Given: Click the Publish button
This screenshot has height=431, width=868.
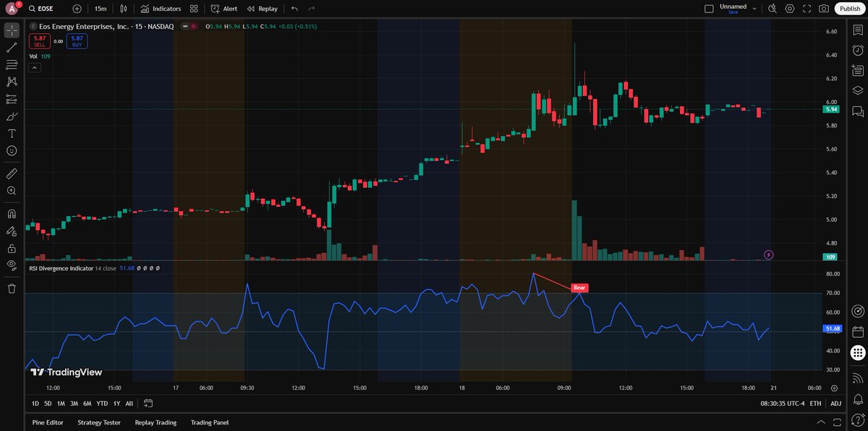Looking at the screenshot, I should 850,9.
